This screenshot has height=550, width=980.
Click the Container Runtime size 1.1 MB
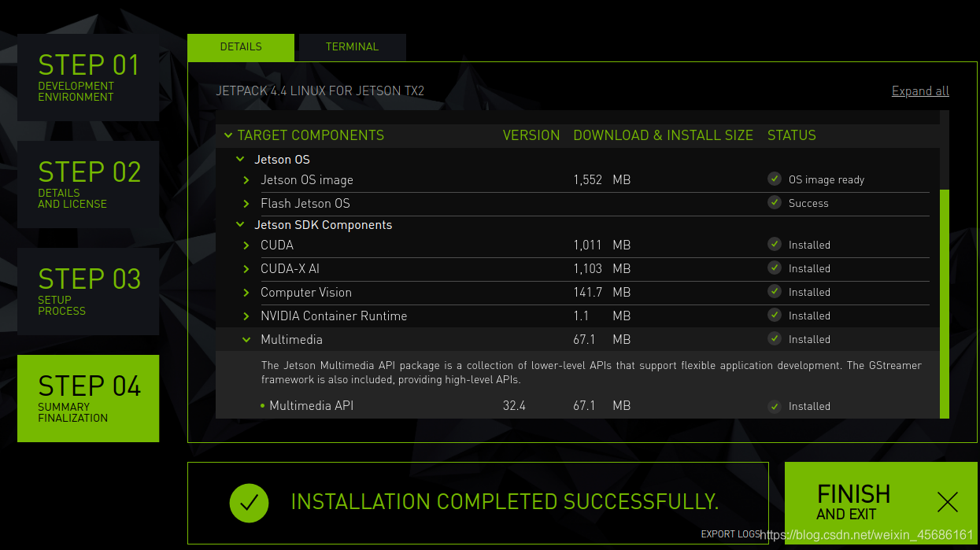602,316
